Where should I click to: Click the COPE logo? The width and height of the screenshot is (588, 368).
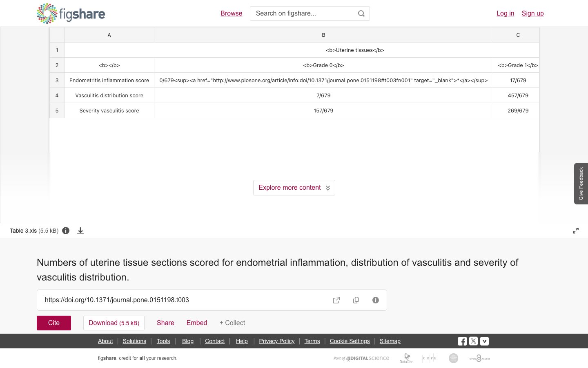[x=430, y=358]
